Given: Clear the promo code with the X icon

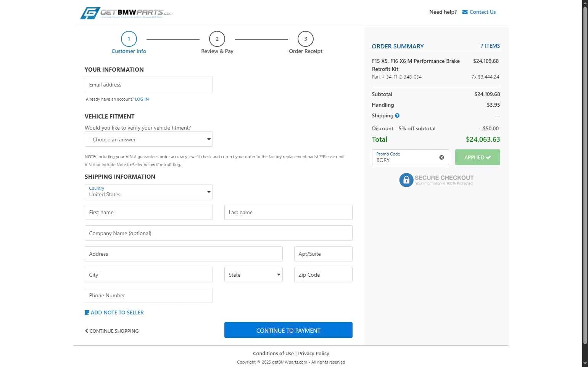Looking at the screenshot, I should coord(441,157).
